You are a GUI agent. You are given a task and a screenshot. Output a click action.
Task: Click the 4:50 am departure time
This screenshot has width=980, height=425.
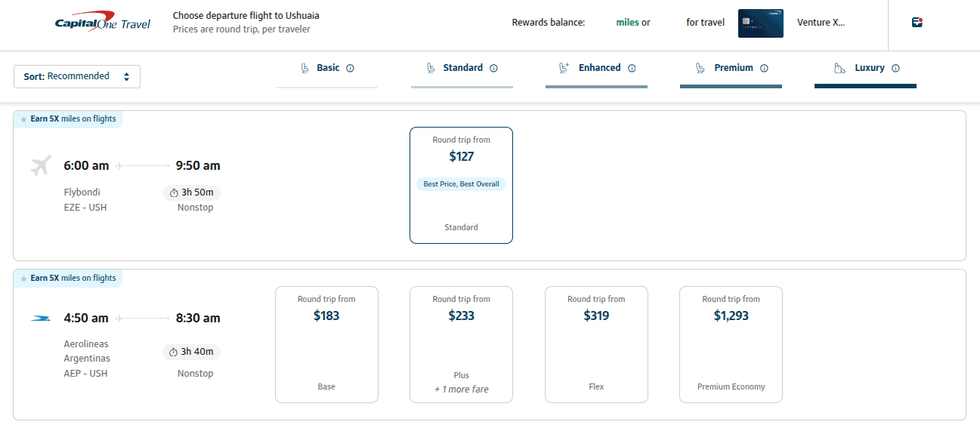pyautogui.click(x=86, y=319)
